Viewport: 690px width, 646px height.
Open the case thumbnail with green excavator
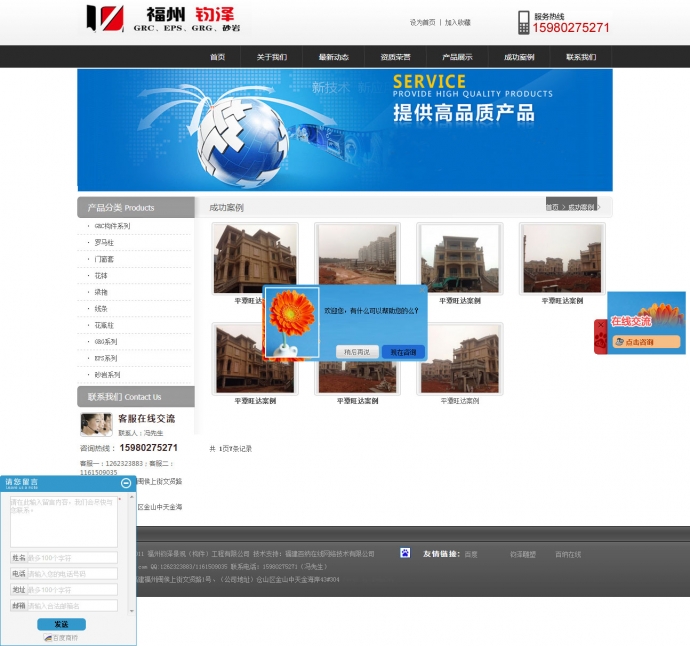click(460, 258)
